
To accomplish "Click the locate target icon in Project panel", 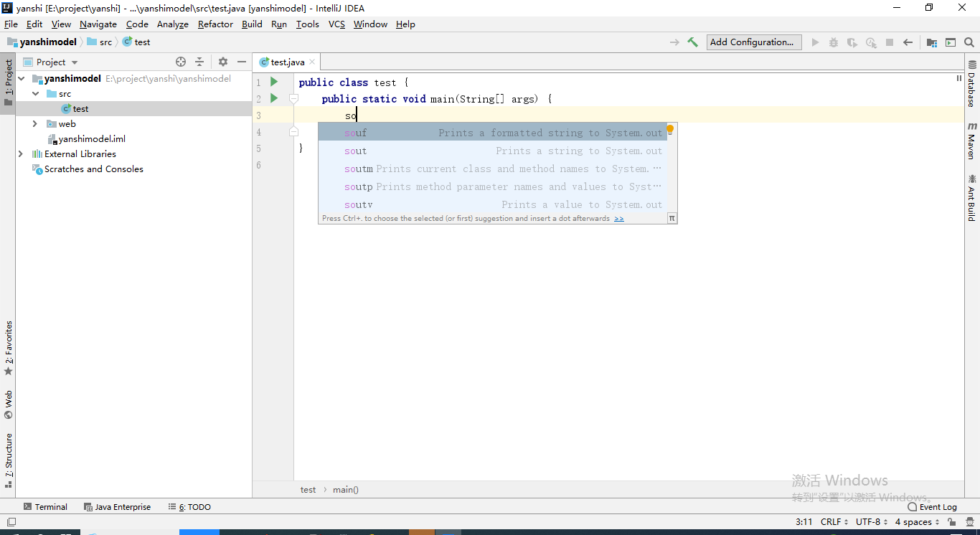I will click(x=181, y=62).
